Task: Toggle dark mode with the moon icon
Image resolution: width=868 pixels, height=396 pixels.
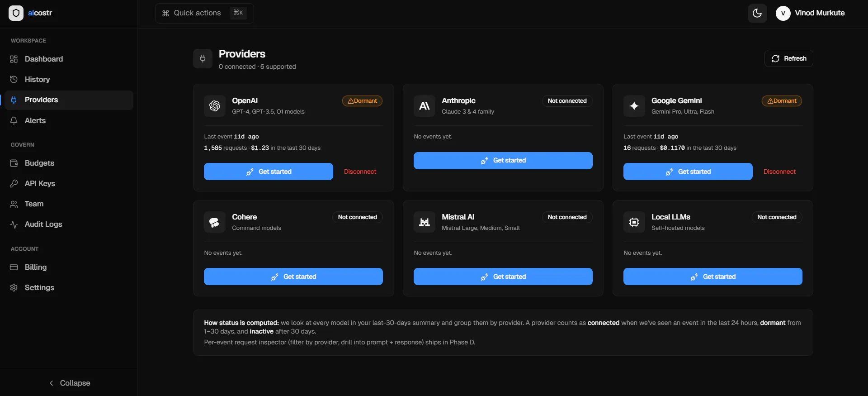Action: pyautogui.click(x=757, y=13)
